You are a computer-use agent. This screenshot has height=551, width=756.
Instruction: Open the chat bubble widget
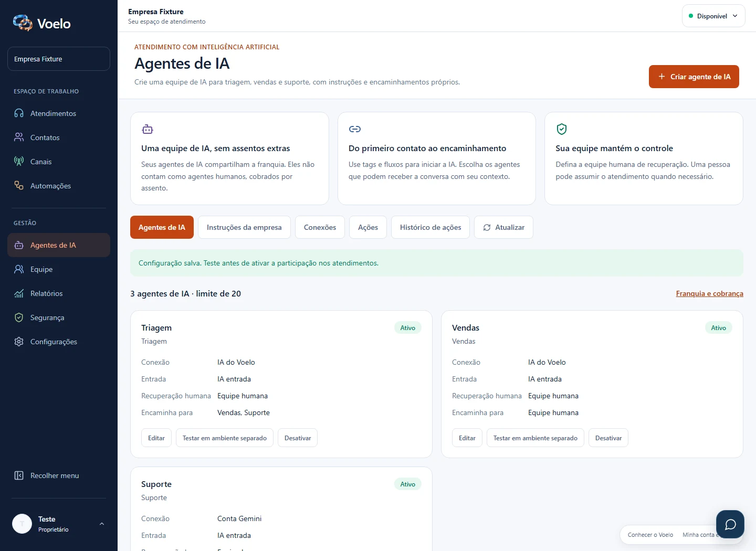pos(730,524)
